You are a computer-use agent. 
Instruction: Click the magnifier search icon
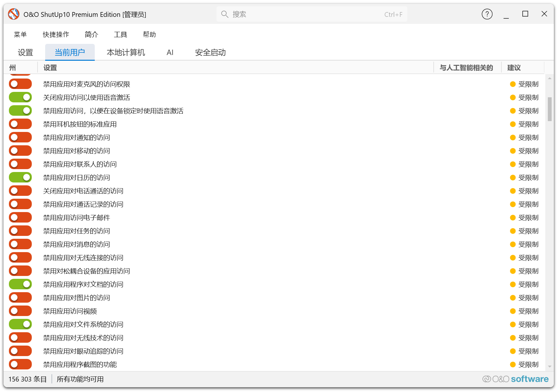[225, 14]
